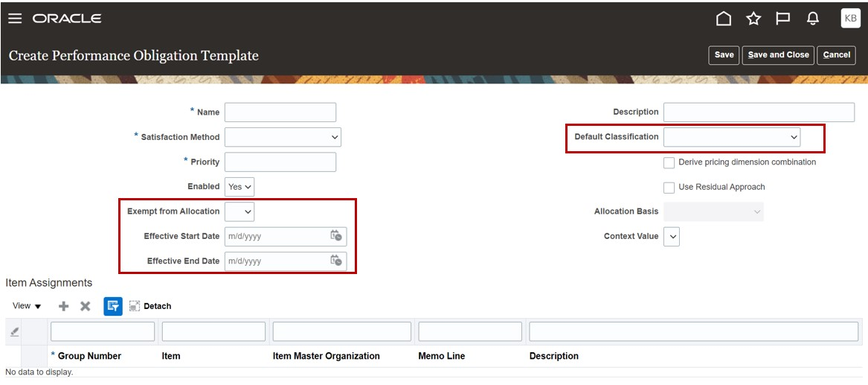Check Derive pricing dimension combination
This screenshot has width=868, height=385.
click(x=669, y=163)
